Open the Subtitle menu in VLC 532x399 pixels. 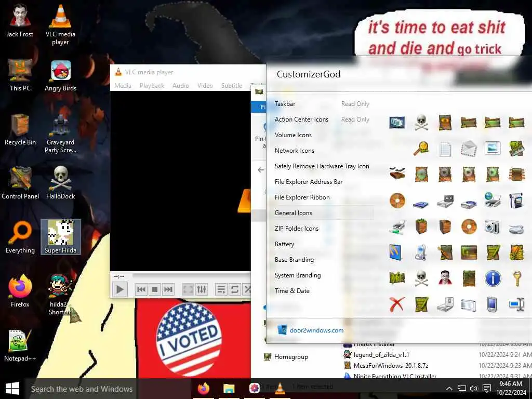tap(232, 86)
